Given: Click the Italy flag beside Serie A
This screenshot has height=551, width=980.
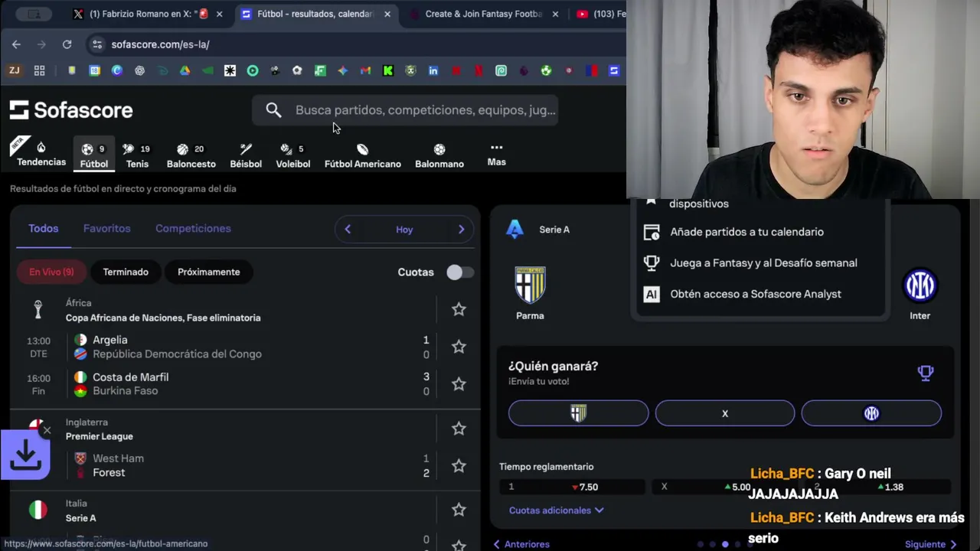Looking at the screenshot, I should tap(38, 510).
